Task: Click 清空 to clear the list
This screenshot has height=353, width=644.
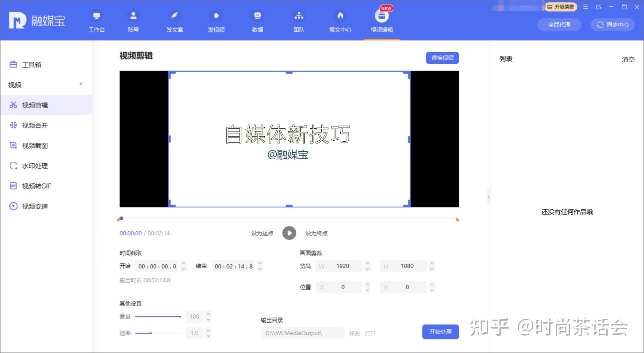Action: [x=628, y=59]
